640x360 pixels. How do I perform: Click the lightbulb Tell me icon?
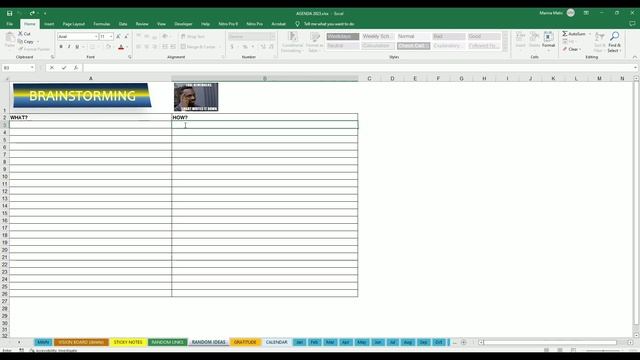click(x=298, y=24)
